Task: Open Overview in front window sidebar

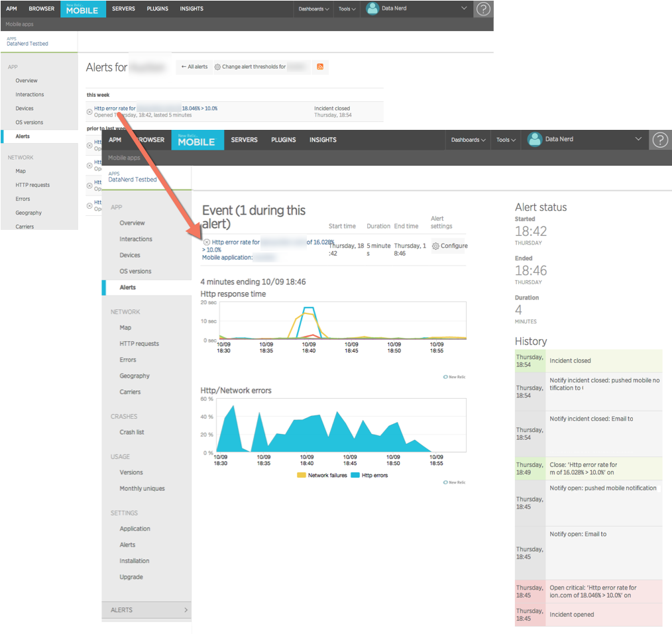Action: click(x=132, y=223)
